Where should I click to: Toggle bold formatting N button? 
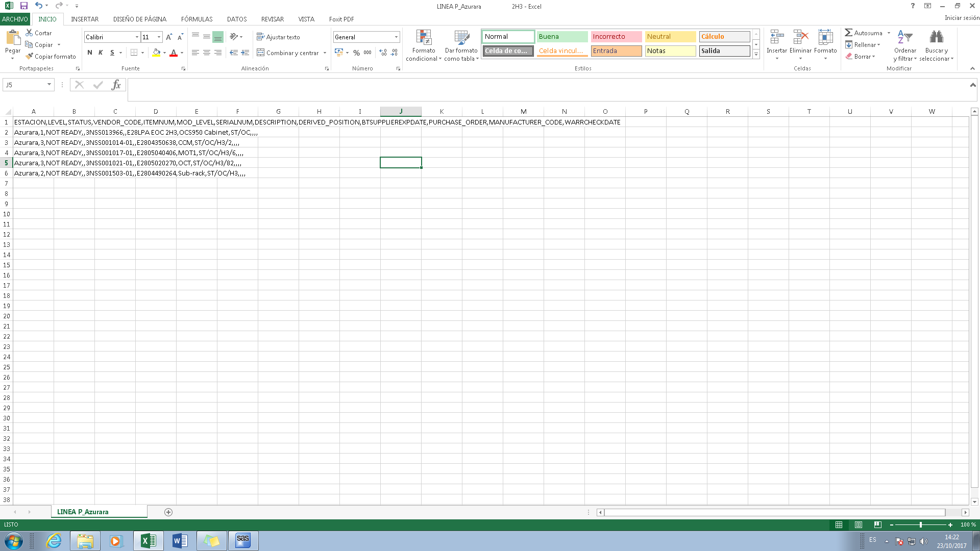click(x=90, y=53)
